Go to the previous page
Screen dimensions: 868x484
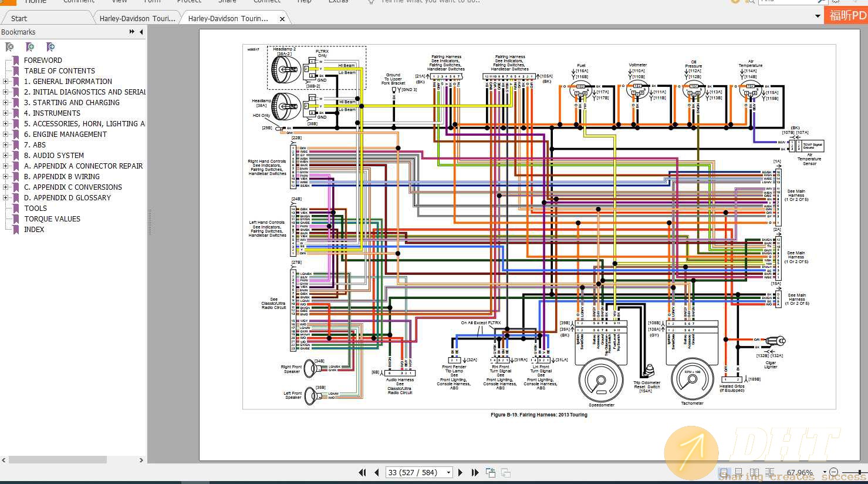[x=376, y=472]
